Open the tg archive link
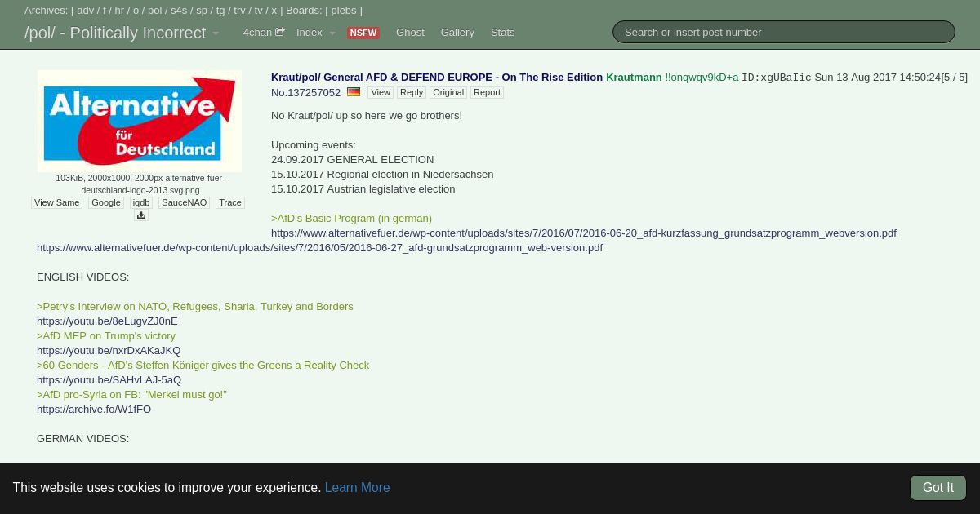980x514 pixels. click(220, 10)
